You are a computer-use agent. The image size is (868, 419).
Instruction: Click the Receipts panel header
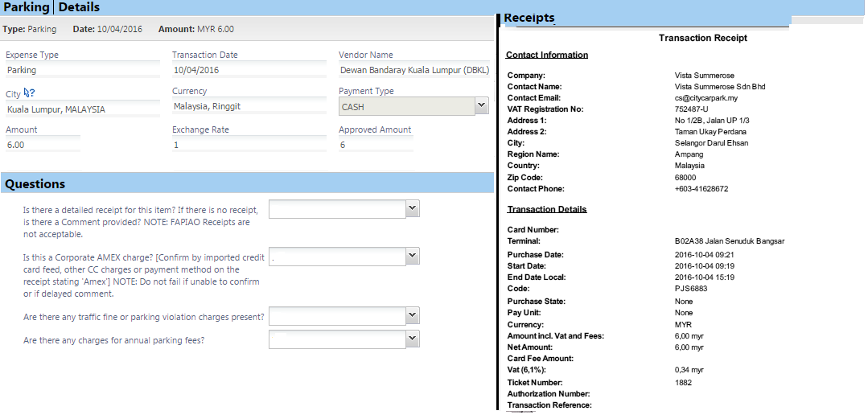529,18
